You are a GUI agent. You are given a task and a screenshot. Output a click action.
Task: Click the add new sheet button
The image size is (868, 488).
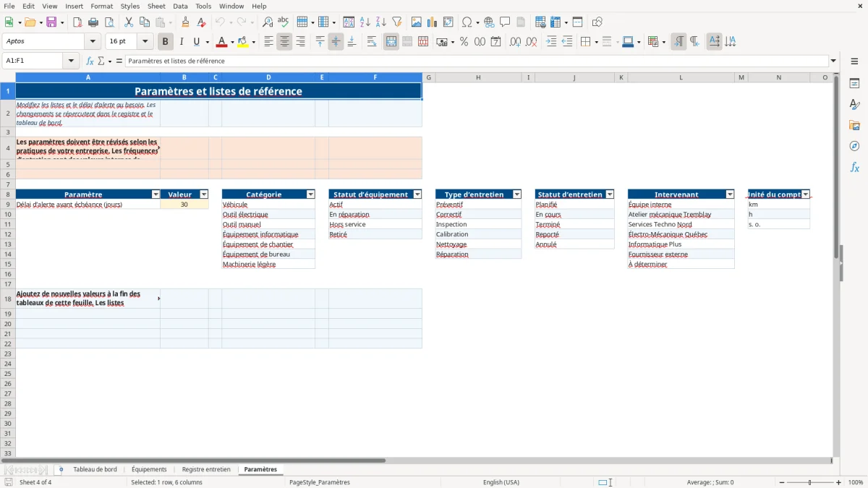(x=61, y=469)
